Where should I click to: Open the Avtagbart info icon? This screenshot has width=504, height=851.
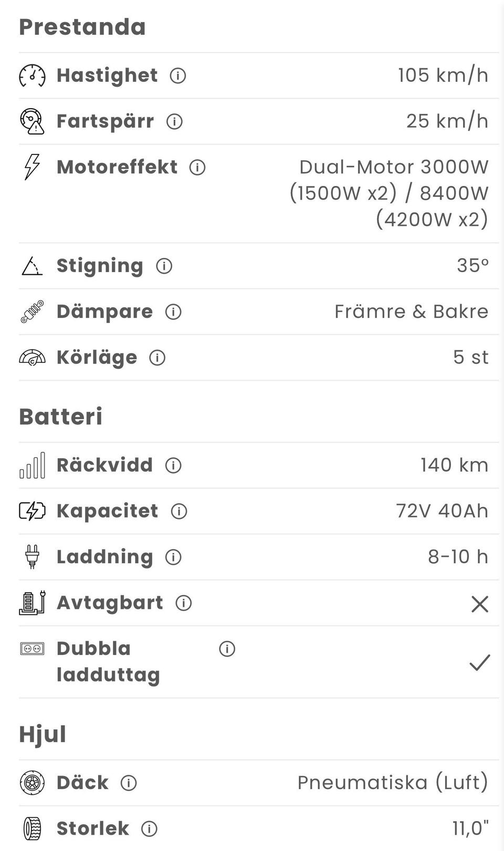pyautogui.click(x=183, y=603)
